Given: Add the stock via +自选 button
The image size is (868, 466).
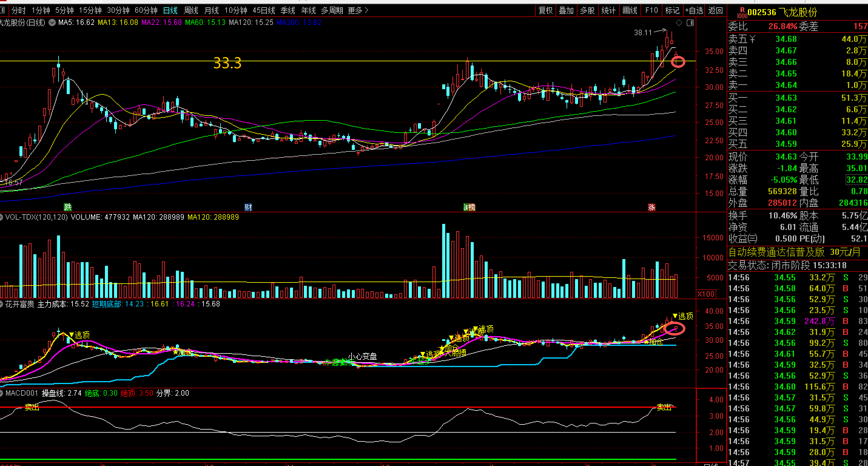Looking at the screenshot, I should coord(695,10).
